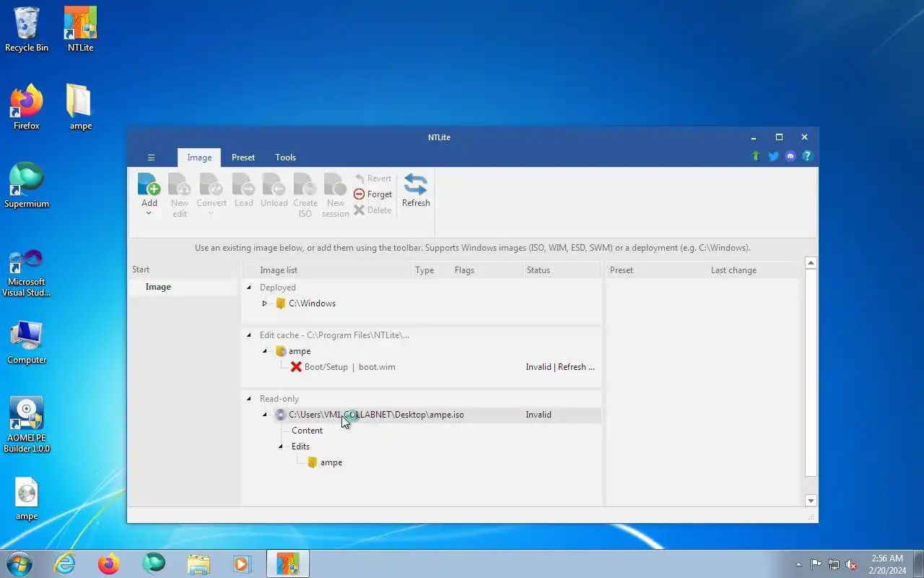Click the green upgrade arrow icon
Image resolution: width=924 pixels, height=578 pixels.
pyautogui.click(x=756, y=156)
